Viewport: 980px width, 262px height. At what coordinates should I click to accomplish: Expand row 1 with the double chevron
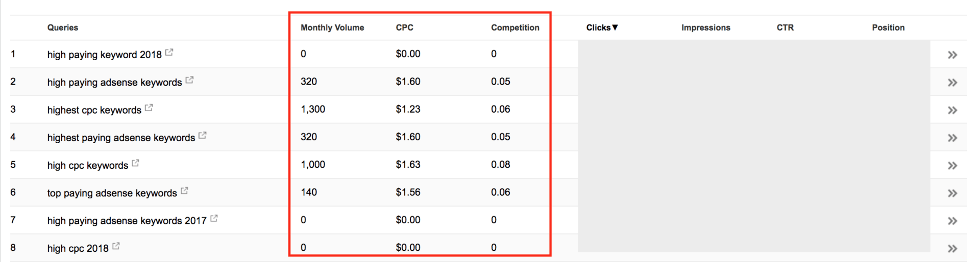[x=952, y=55]
